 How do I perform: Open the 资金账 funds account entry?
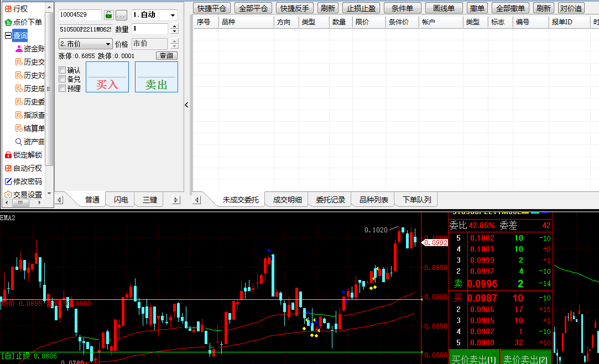[30, 49]
